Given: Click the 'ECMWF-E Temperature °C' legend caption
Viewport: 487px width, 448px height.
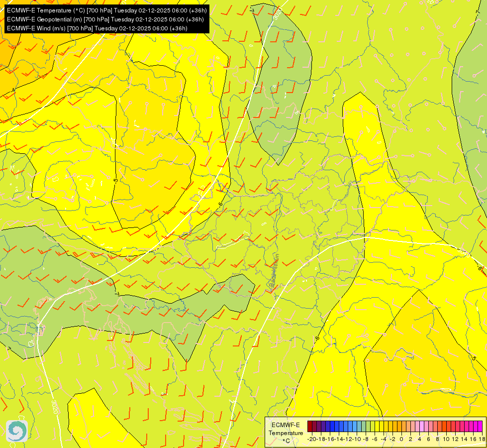Looking at the screenshot, I should click(286, 433).
